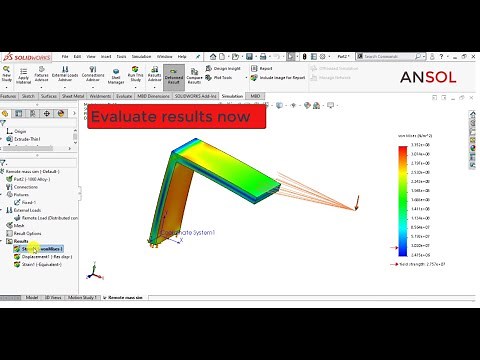Switch to Surfaces tab

coord(49,96)
